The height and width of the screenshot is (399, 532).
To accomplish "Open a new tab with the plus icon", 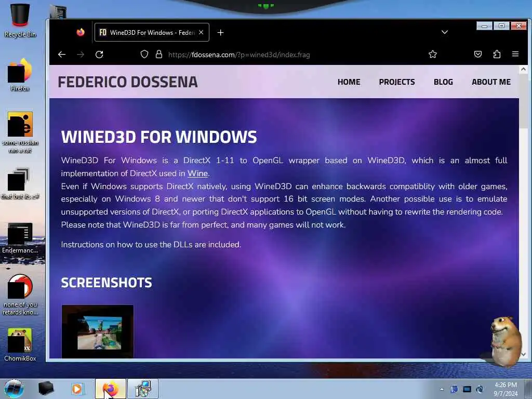I will [x=220, y=33].
